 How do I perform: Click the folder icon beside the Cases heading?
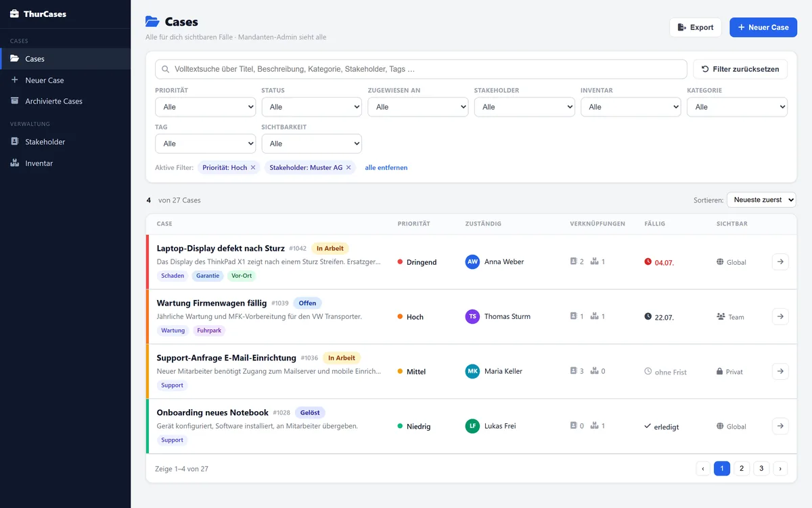tap(152, 22)
